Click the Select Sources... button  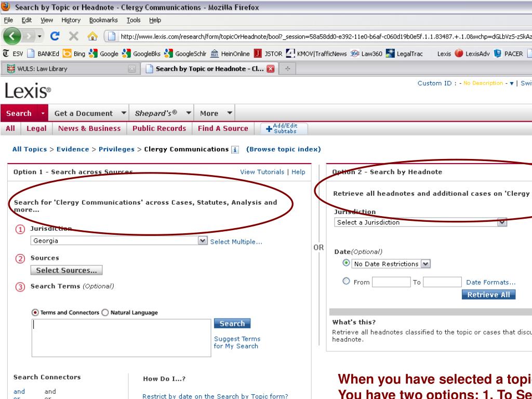click(66, 270)
